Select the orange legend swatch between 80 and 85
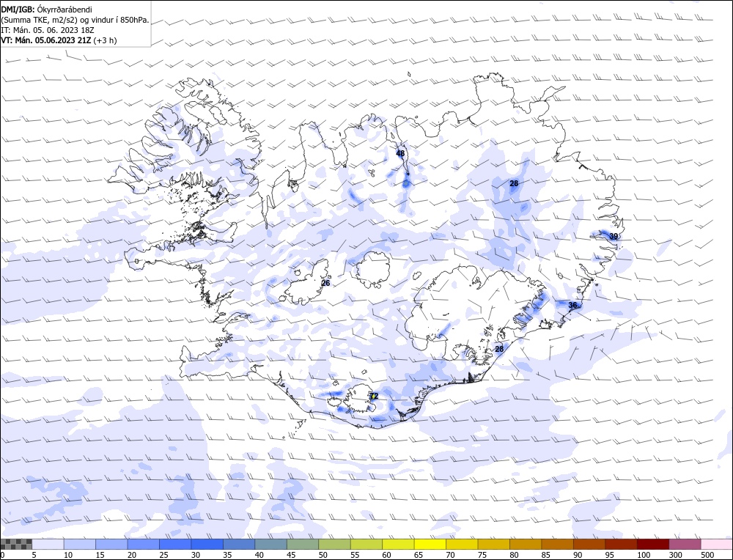 pos(525,544)
